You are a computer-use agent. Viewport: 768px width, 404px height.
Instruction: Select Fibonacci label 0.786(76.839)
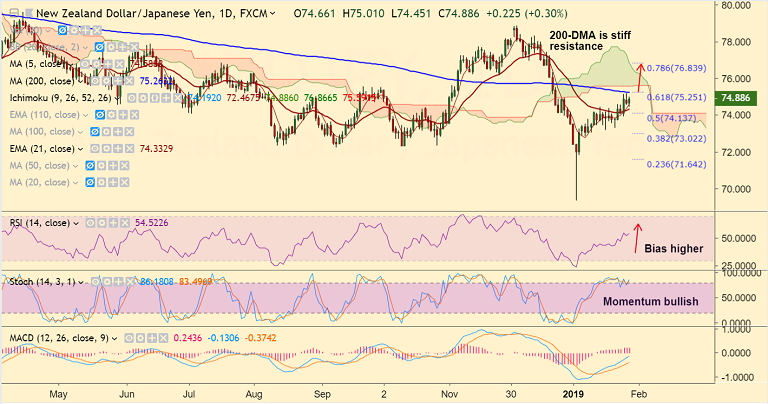pyautogui.click(x=676, y=68)
